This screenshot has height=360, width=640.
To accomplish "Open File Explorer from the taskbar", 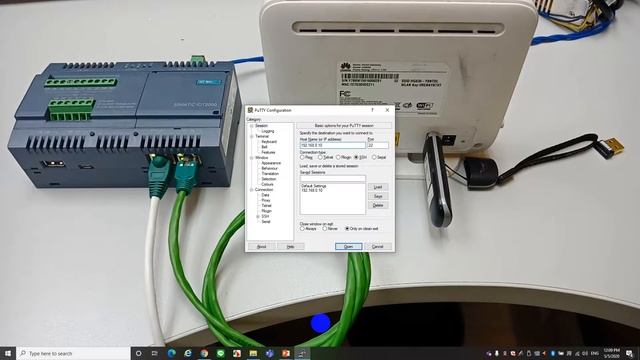I will pos(253,353).
